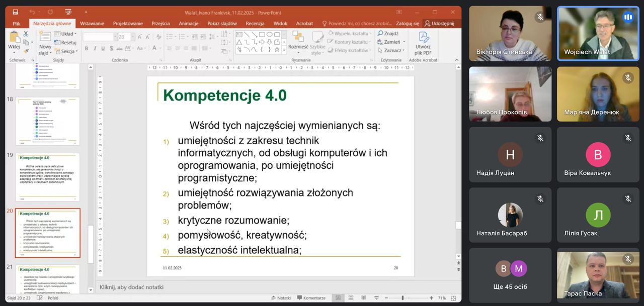
Task: Click Utwórz plik PDF Adobe icon
Action: pos(423,43)
